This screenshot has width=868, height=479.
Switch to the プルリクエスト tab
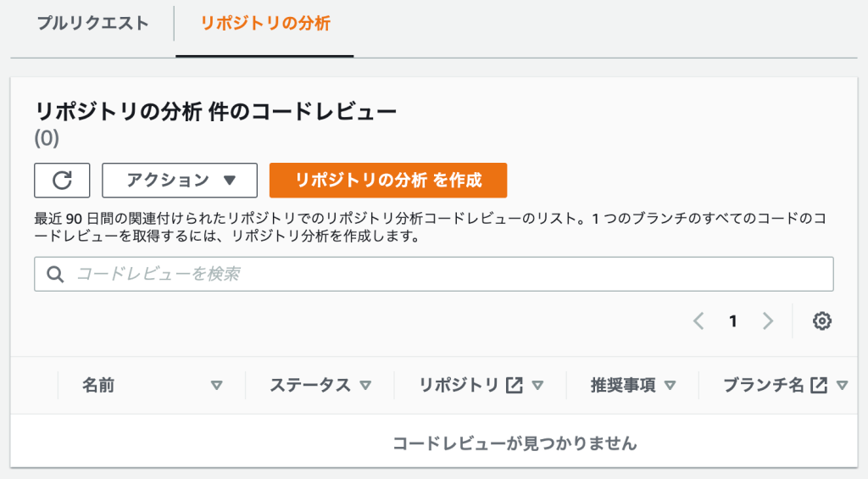[x=92, y=23]
